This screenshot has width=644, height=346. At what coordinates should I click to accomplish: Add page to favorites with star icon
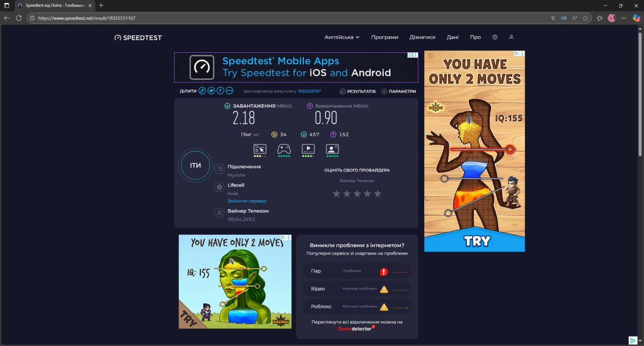[x=585, y=18]
